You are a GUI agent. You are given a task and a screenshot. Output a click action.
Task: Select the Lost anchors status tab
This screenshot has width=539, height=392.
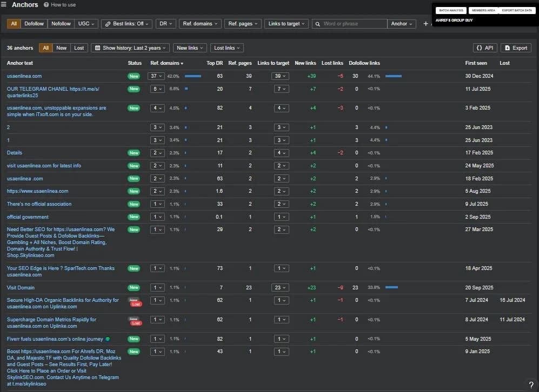tap(79, 48)
